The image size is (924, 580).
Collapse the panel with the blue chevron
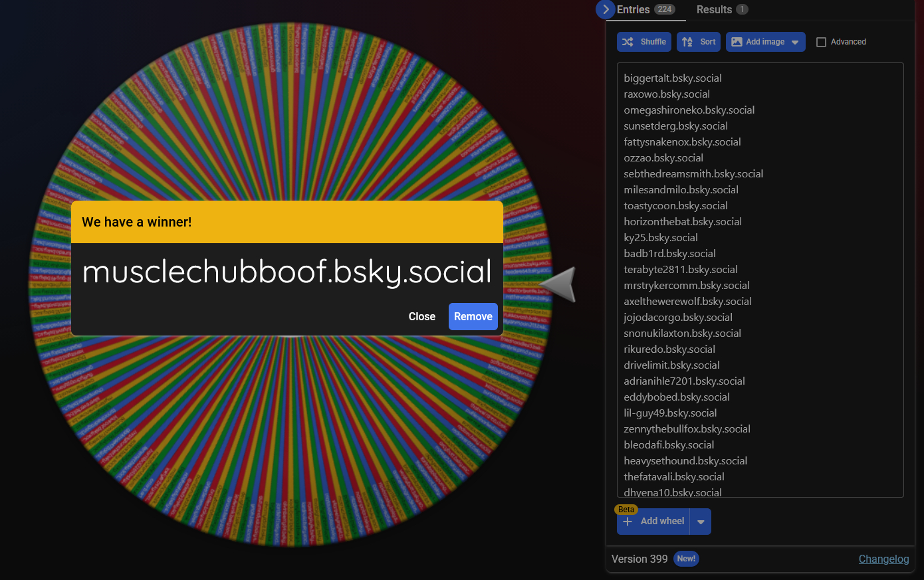606,9
